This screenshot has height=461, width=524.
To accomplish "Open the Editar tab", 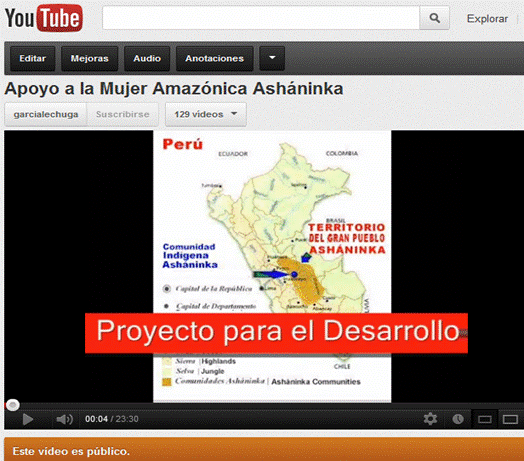I will pos(32,59).
